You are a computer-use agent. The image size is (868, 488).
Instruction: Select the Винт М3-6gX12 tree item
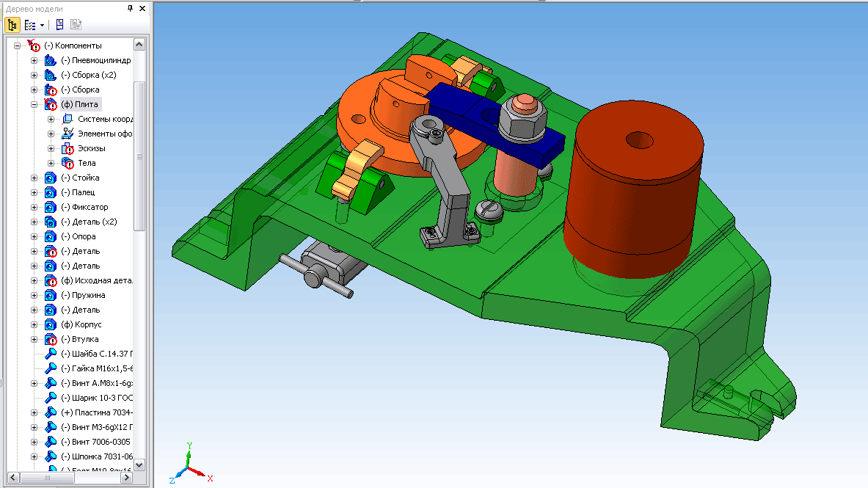[97, 427]
